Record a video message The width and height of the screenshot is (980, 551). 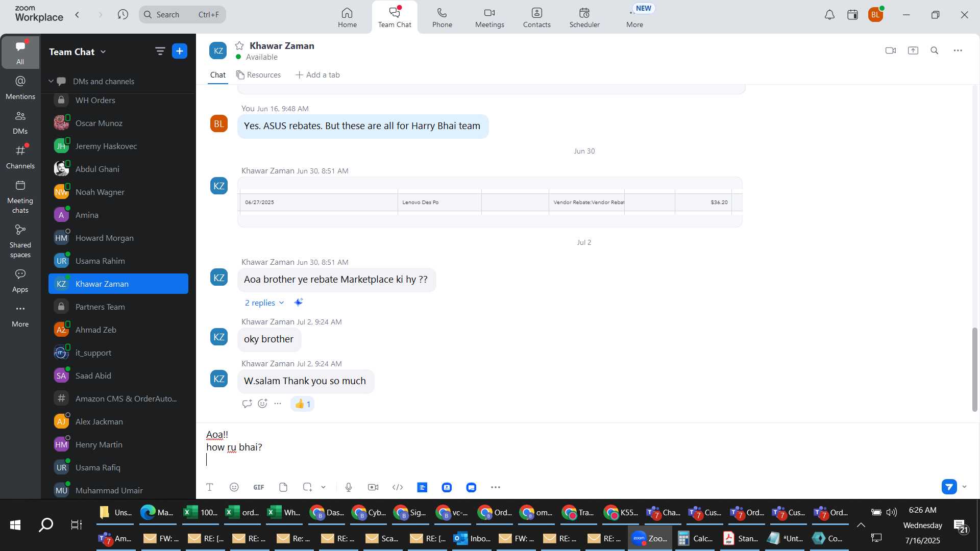(373, 487)
